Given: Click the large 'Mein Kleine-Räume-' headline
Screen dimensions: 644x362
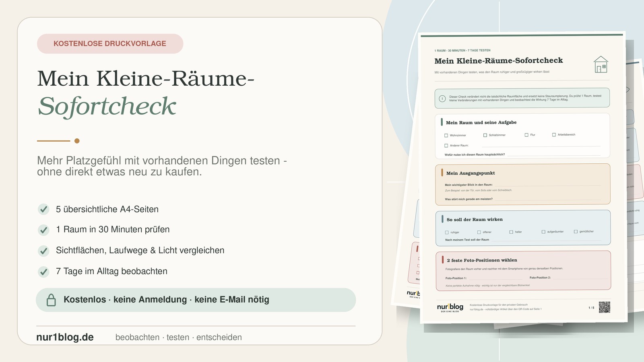Looking at the screenshot, I should pyautogui.click(x=146, y=78).
